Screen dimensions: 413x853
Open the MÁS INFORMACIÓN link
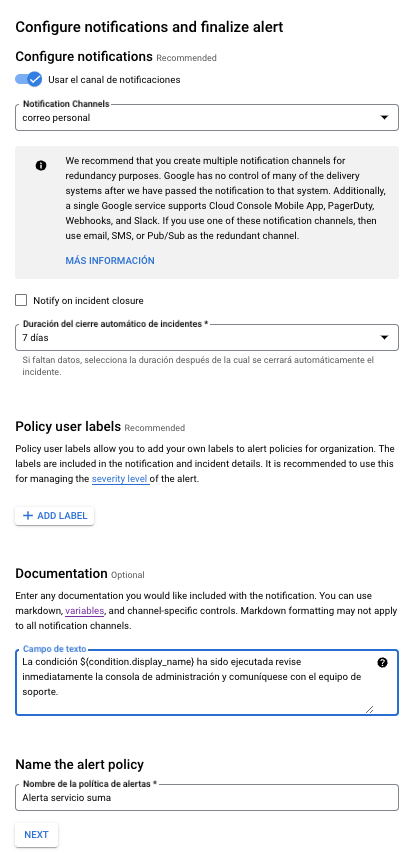[x=110, y=261]
